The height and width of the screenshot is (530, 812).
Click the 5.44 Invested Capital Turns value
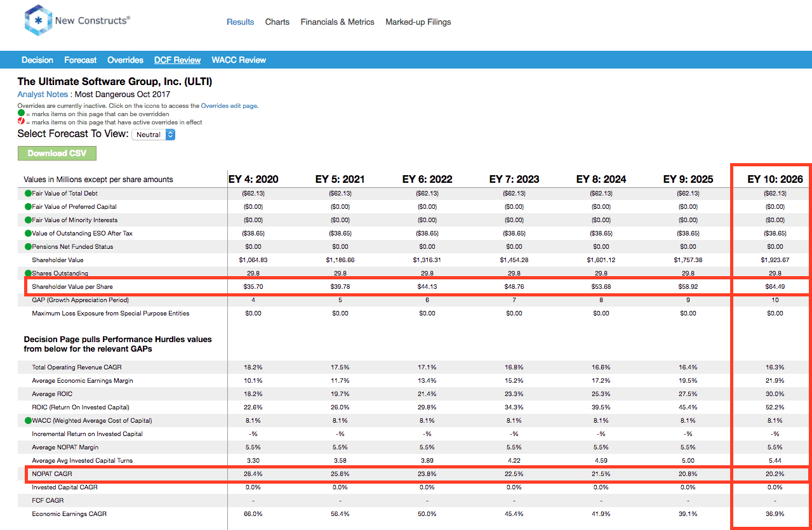point(775,460)
